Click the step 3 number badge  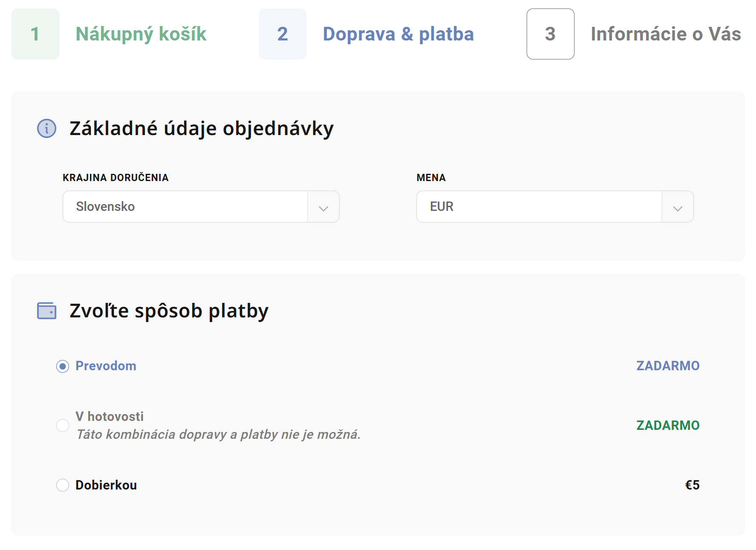click(x=550, y=34)
